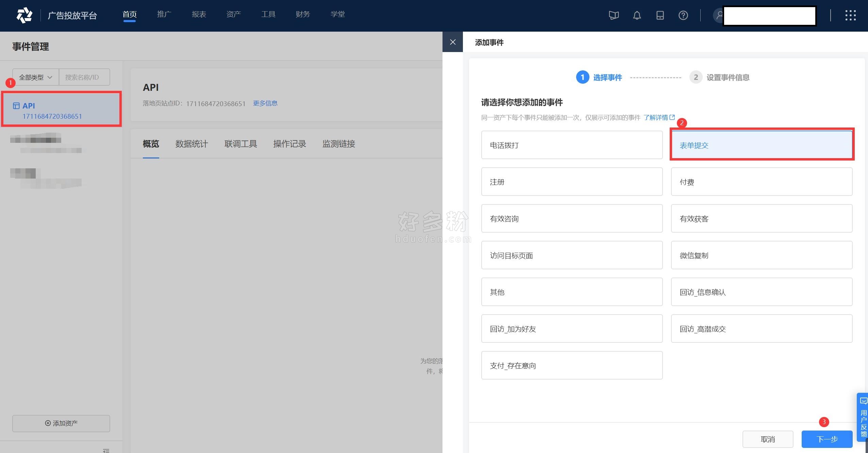Collapse the sidebar with bottom icon
Image resolution: width=868 pixels, height=453 pixels.
106,450
